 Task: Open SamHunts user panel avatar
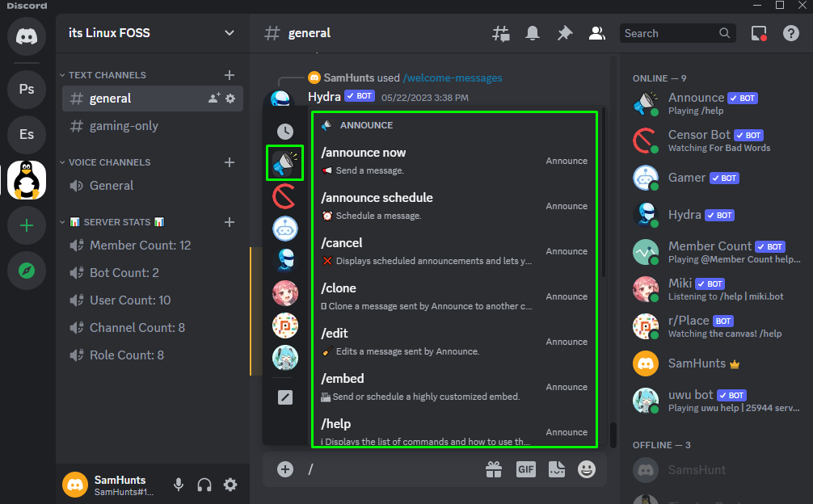pos(75,485)
